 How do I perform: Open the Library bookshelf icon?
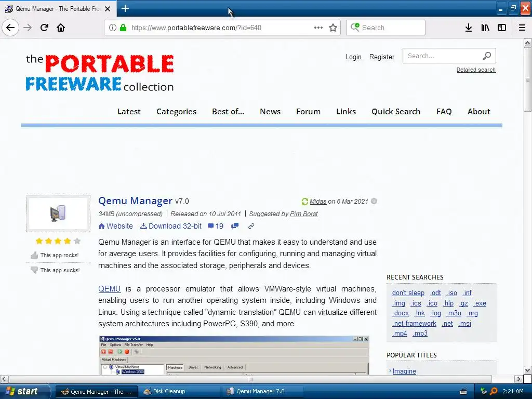(485, 28)
